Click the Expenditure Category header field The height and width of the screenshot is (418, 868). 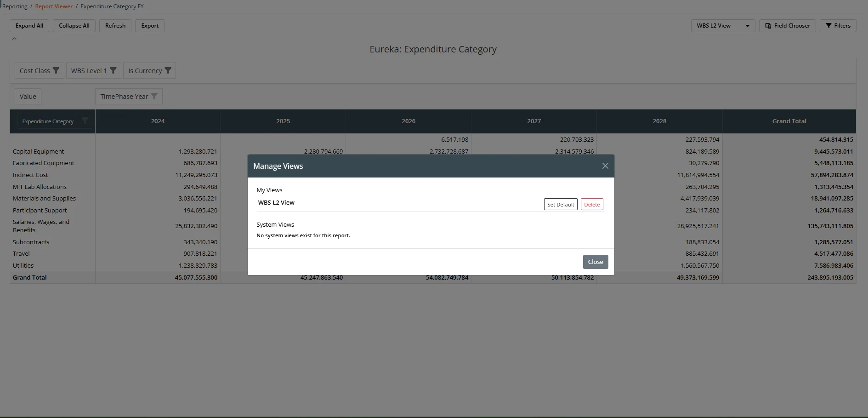tap(55, 121)
